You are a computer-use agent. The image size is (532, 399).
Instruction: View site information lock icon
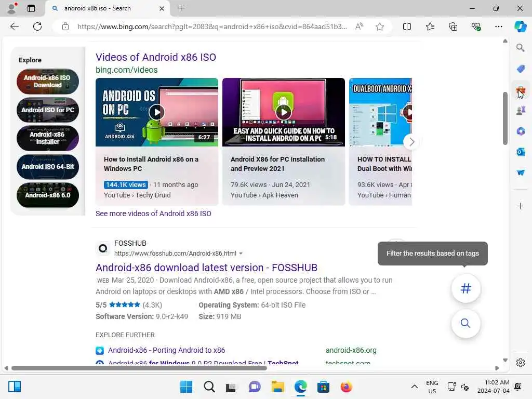pos(65,26)
